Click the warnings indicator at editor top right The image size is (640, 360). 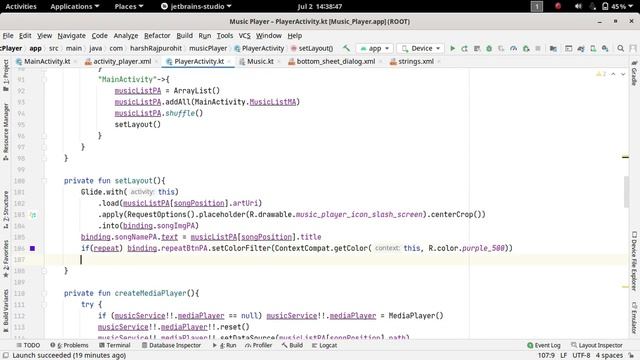(x=601, y=74)
